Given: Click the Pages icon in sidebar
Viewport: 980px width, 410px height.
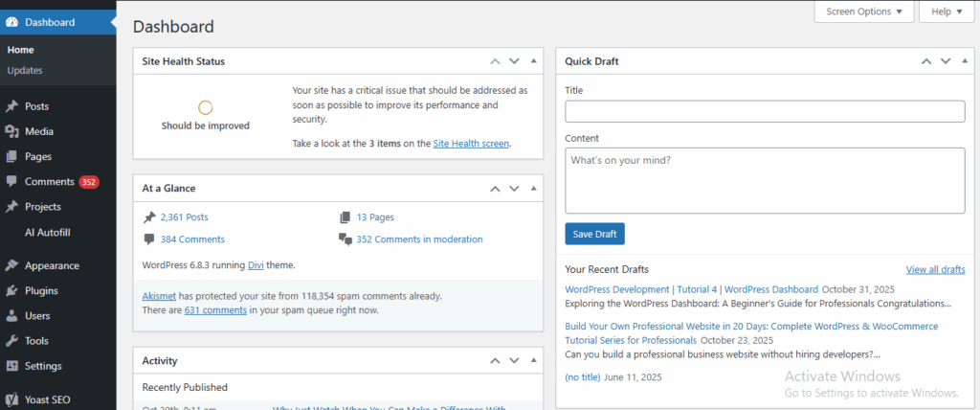Looking at the screenshot, I should click(x=11, y=156).
